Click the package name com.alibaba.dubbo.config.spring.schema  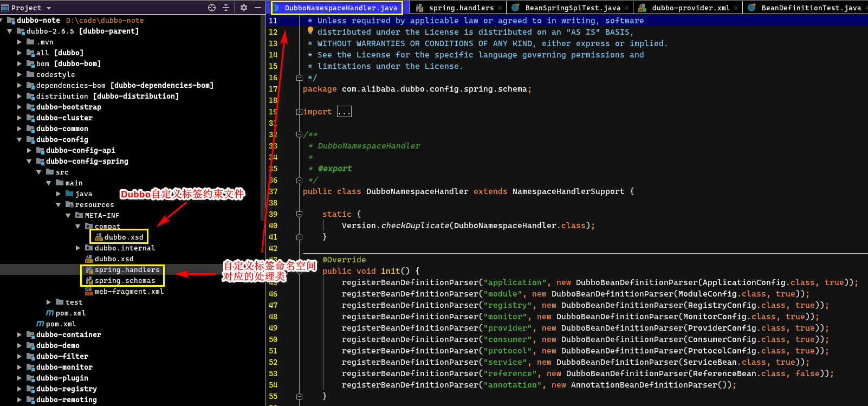click(x=435, y=89)
